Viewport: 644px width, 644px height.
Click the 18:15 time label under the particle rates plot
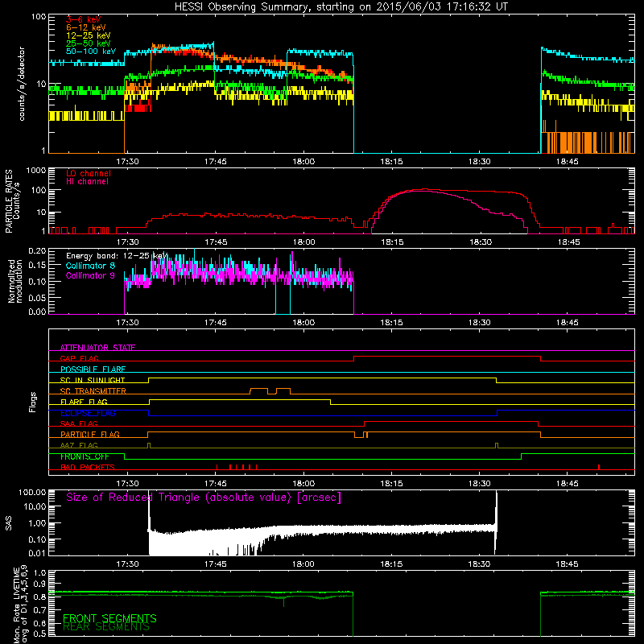392,242
